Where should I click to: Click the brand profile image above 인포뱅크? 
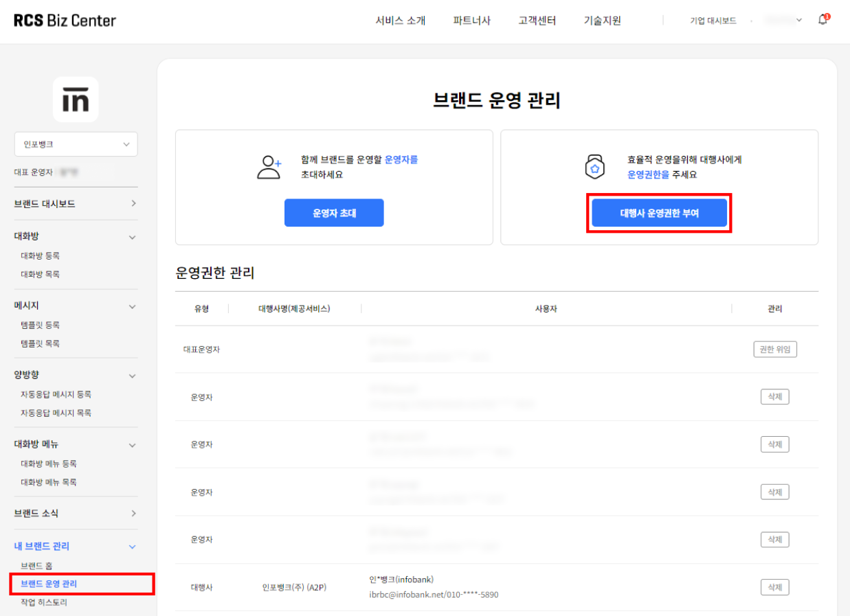coord(76,99)
